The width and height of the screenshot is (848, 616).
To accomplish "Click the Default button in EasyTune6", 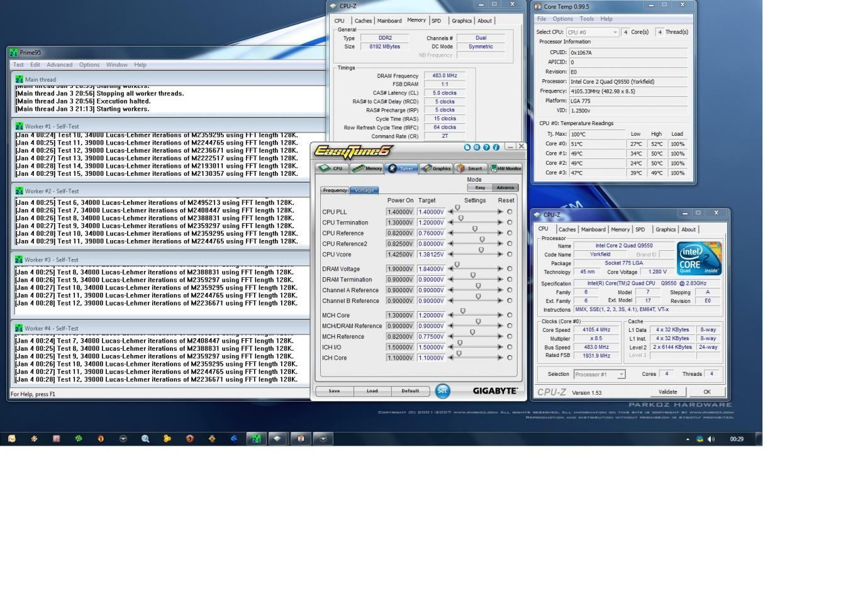I will point(410,391).
